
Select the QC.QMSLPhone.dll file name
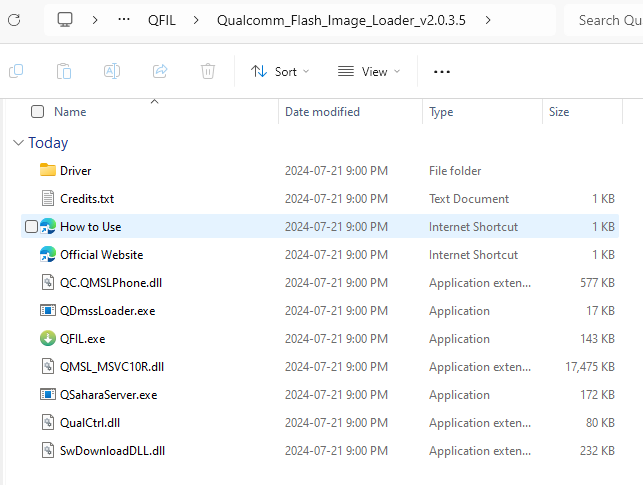coord(111,283)
